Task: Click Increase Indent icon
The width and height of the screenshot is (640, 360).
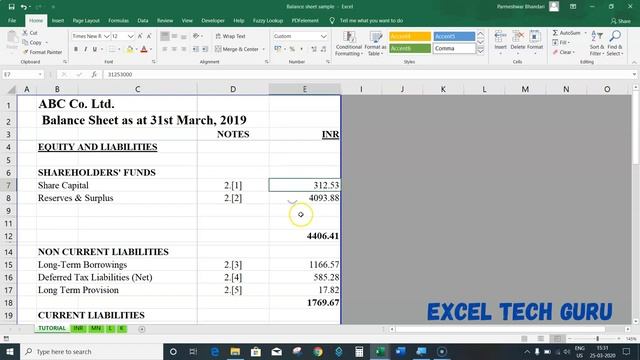Action: (x=204, y=49)
